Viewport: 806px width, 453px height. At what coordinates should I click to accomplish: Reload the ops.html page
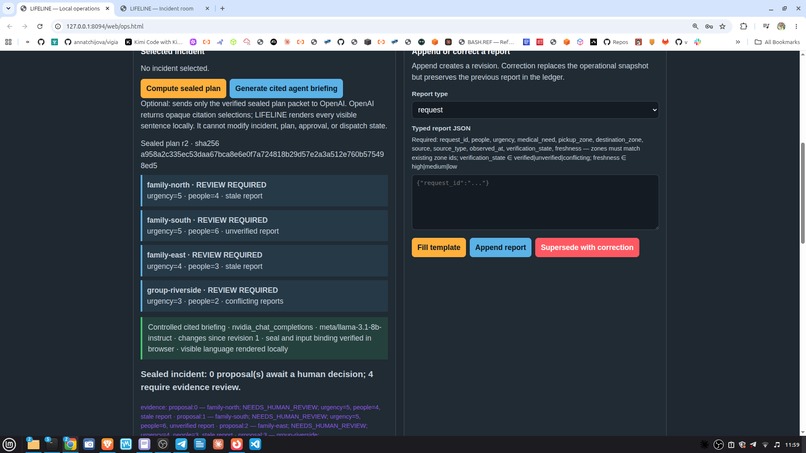(x=40, y=26)
